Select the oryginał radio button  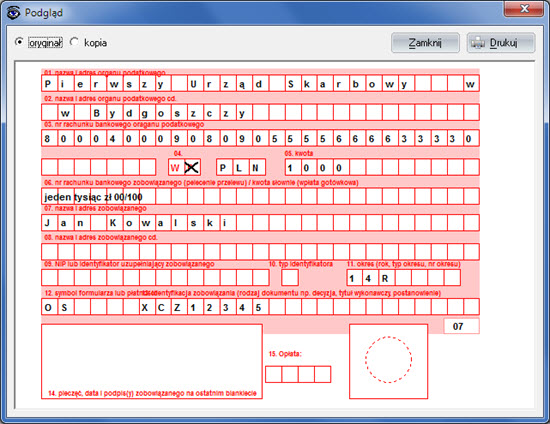coord(19,42)
